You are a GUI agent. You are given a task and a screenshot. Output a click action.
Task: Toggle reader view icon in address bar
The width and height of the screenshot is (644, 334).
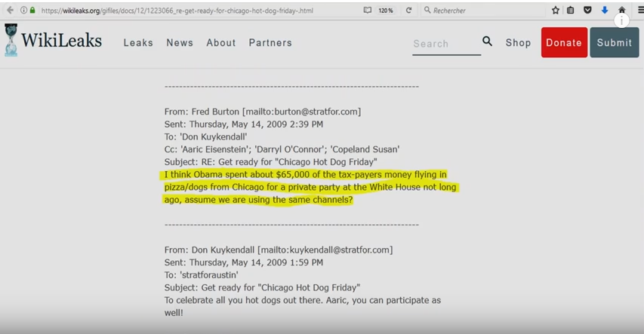click(x=368, y=11)
